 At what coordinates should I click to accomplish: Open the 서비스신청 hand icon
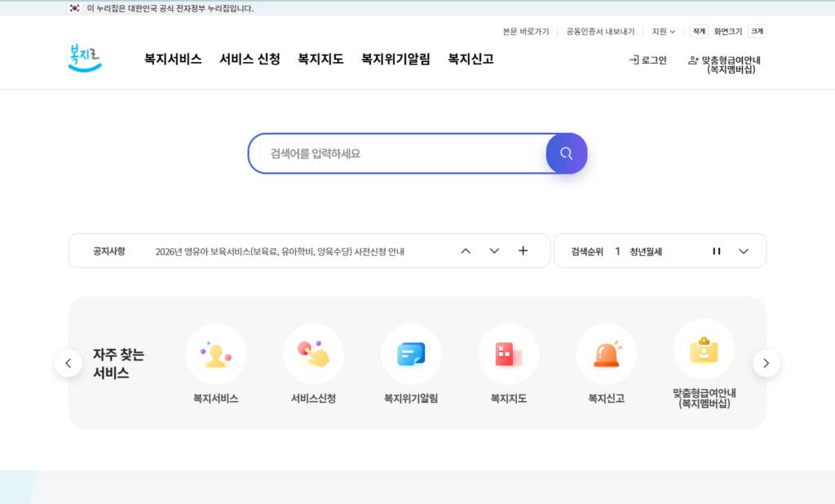click(x=313, y=355)
